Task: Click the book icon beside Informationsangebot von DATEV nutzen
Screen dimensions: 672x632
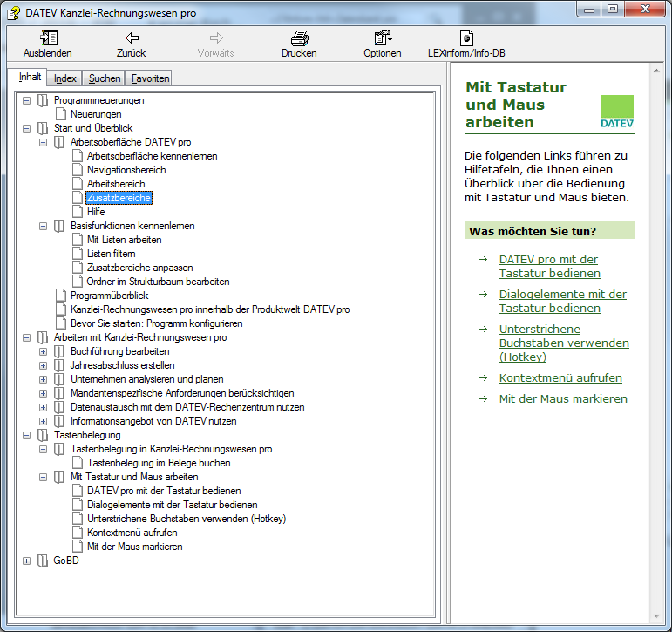Action: click(x=59, y=421)
